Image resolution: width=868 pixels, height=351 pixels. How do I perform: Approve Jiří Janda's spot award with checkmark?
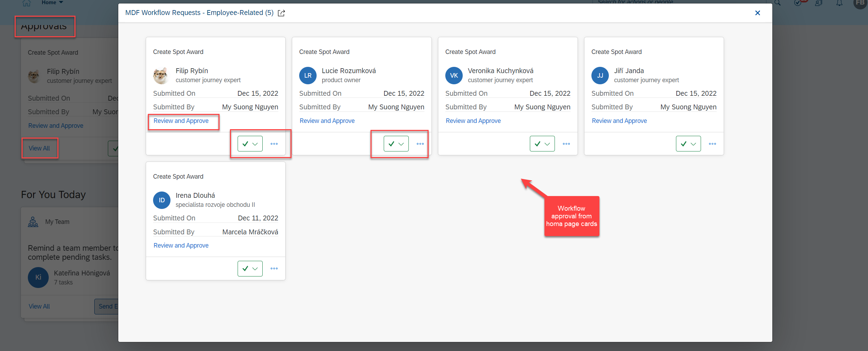pyautogui.click(x=684, y=144)
